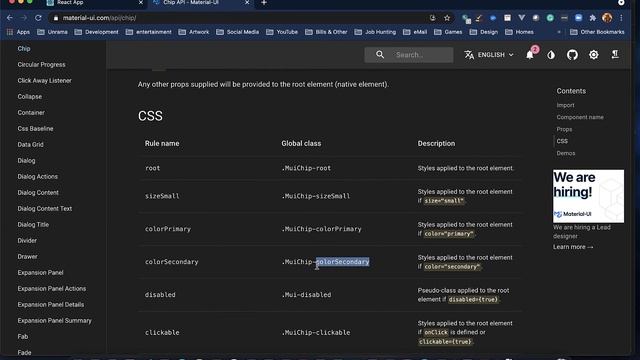
Task: Open a new browser tab with plus
Action: [x=264, y=3]
